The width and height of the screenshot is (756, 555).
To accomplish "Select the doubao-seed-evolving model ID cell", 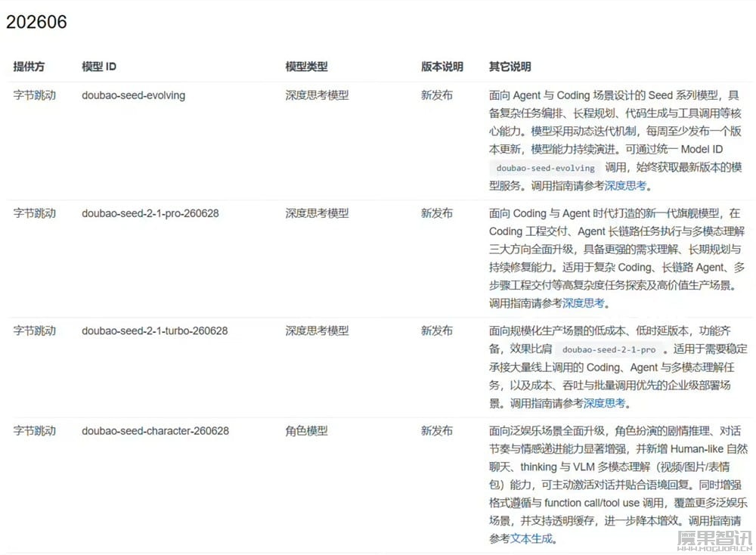I will pos(134,95).
